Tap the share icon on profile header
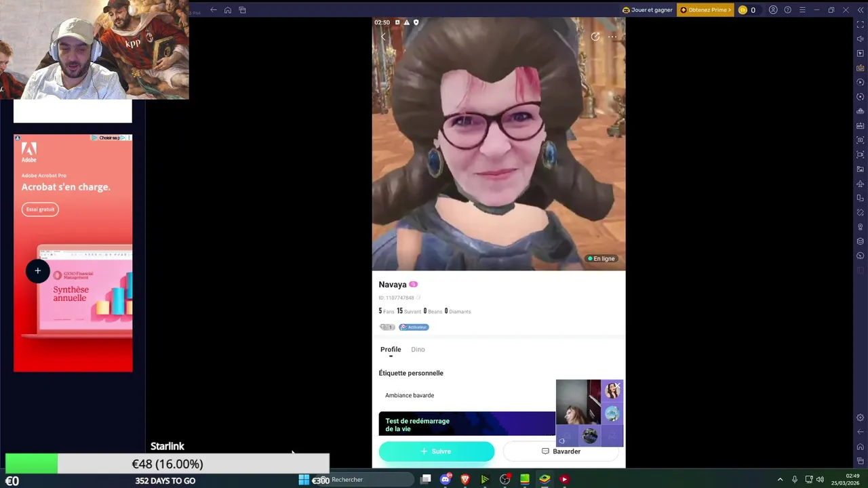868x488 pixels. (x=595, y=37)
